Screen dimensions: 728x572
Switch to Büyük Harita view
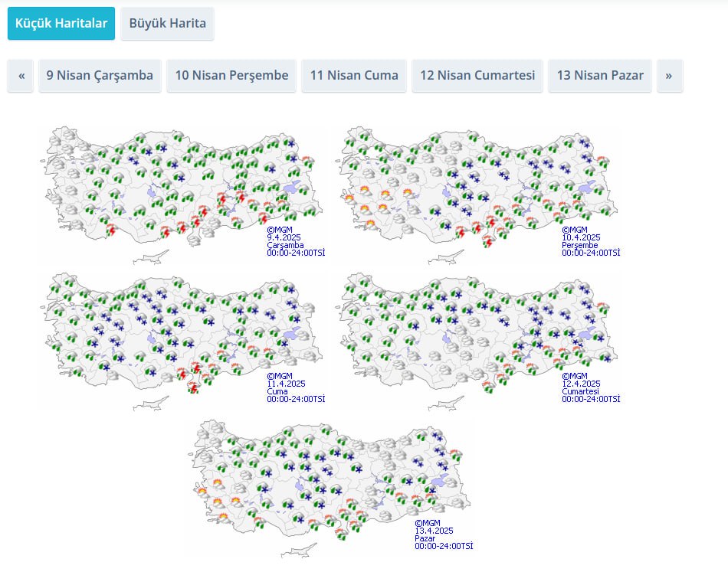click(x=167, y=23)
